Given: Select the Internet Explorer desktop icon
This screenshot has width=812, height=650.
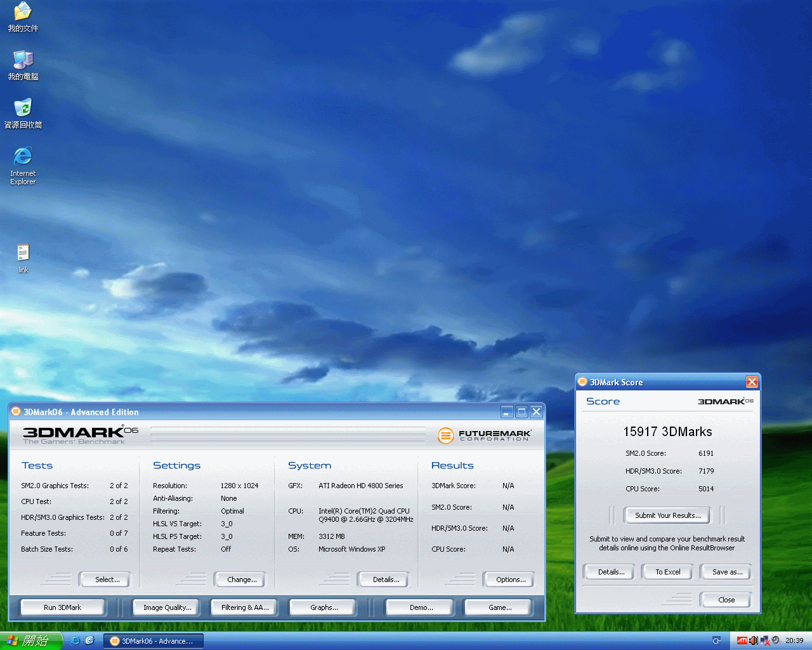Looking at the screenshot, I should 23,166.
